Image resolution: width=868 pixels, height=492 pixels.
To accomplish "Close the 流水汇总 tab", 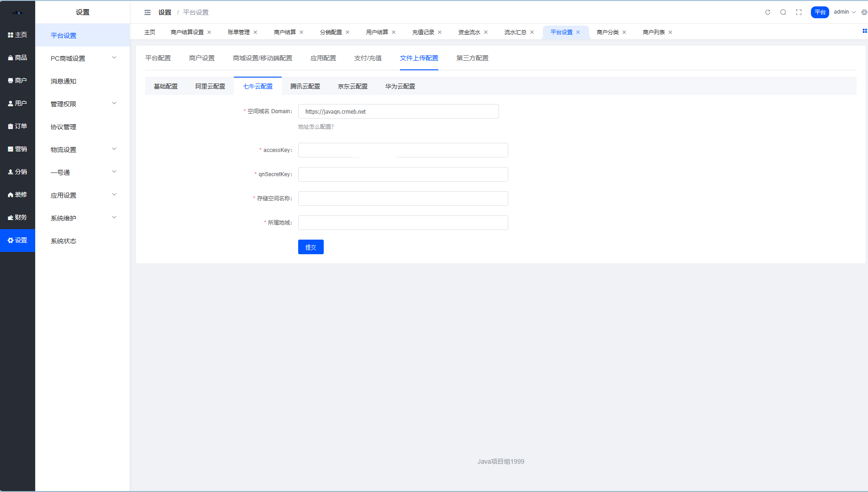I will click(532, 32).
